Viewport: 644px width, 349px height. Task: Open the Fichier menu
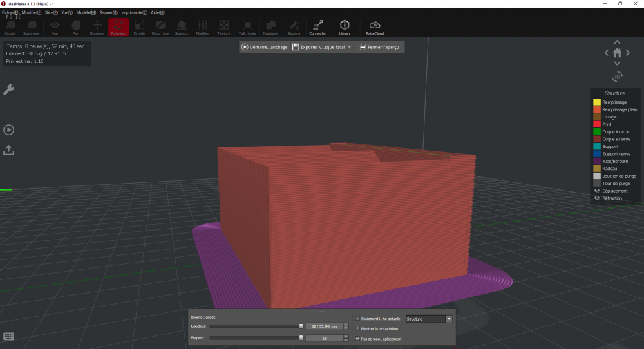[10, 12]
